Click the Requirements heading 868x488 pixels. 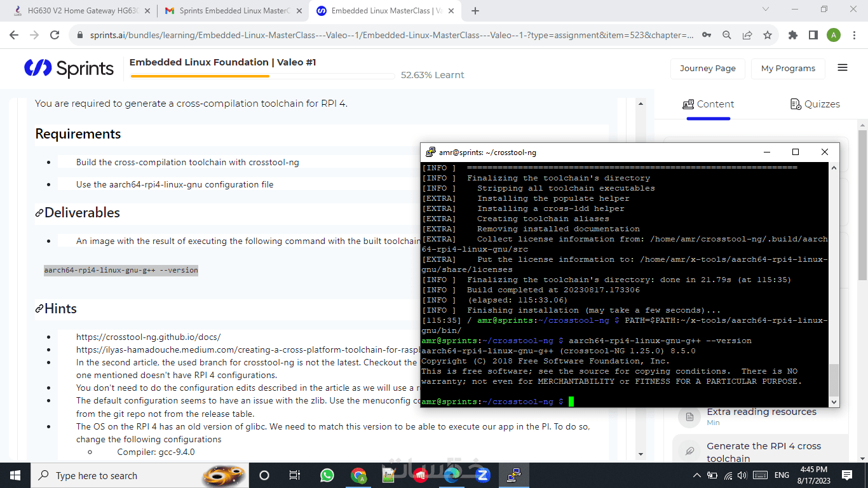[x=78, y=134]
